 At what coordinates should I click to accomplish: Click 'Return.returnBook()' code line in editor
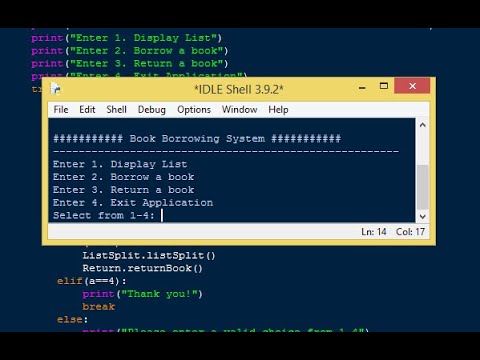pos(143,268)
